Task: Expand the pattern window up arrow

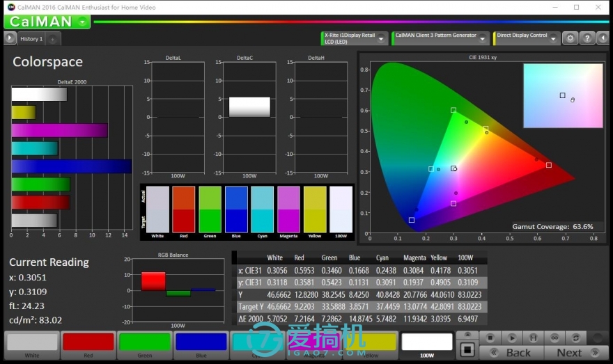Action: click(x=467, y=335)
